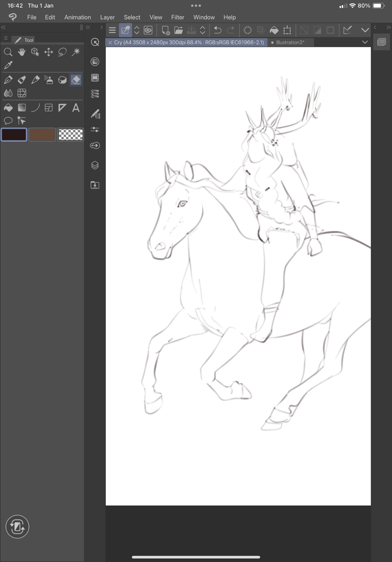Expand the command bar overflow chevron
This screenshot has height=562, width=392.
coord(365,30)
